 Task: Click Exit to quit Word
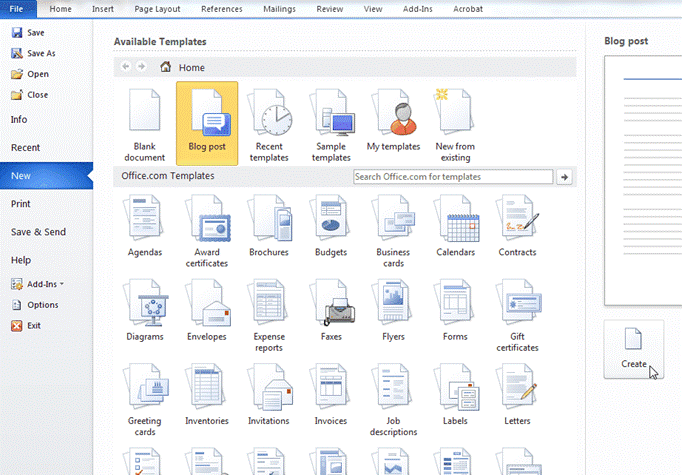click(26, 326)
